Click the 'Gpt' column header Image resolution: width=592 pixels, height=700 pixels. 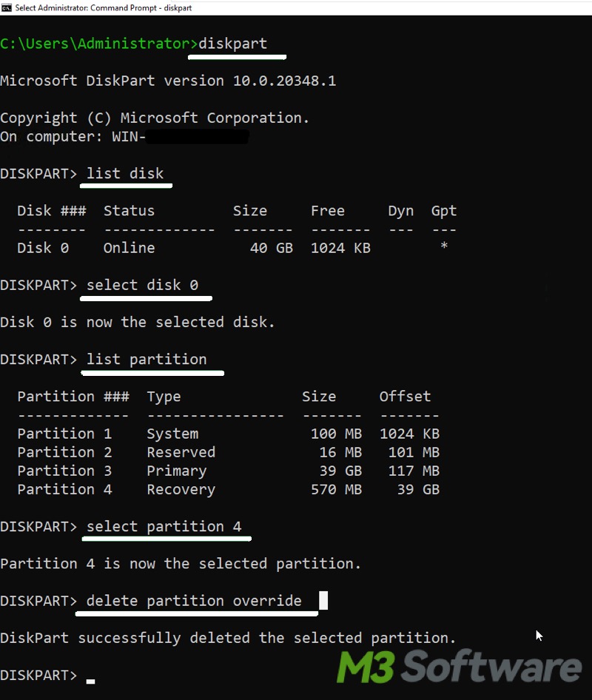444,211
